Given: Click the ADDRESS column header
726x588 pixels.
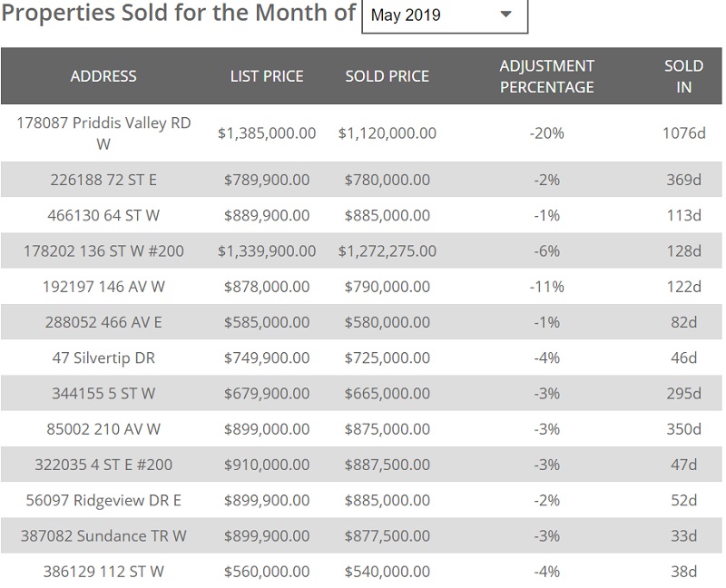Looking at the screenshot, I should pos(103,76).
